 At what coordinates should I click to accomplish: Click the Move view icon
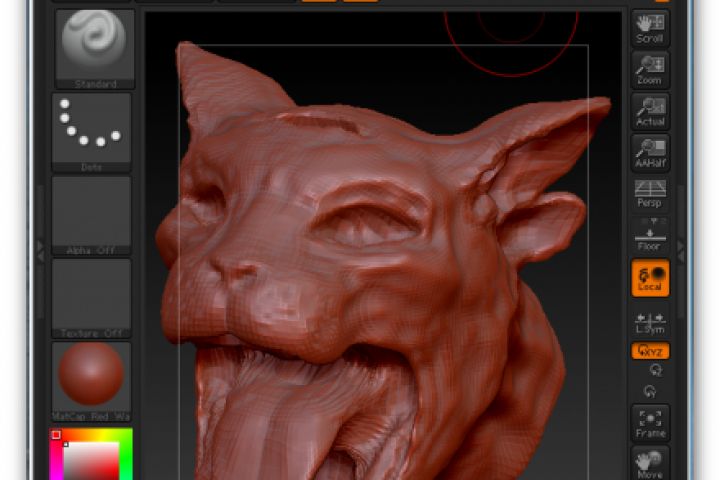point(650,463)
